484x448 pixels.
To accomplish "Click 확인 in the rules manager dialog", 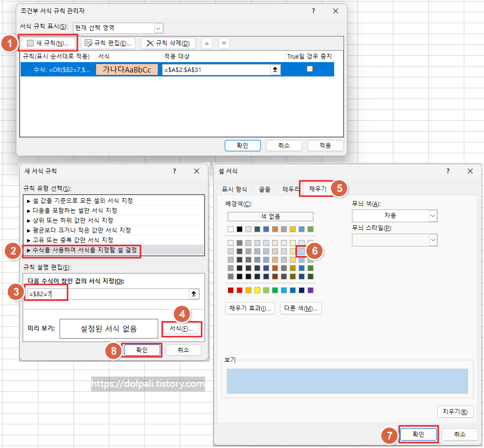I will (242, 145).
